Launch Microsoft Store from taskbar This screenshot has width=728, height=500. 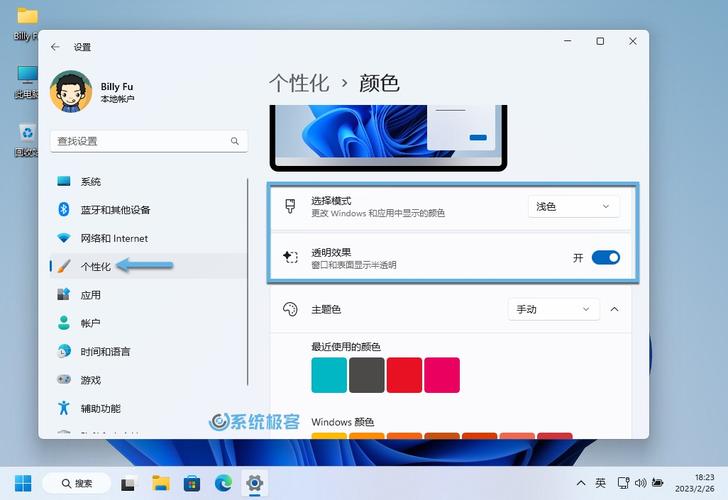coord(192,484)
